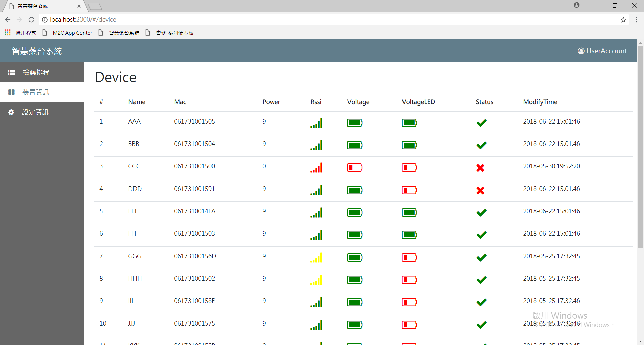Click the red VoltageLED icon for GGG
644x345 pixels.
pyautogui.click(x=410, y=257)
